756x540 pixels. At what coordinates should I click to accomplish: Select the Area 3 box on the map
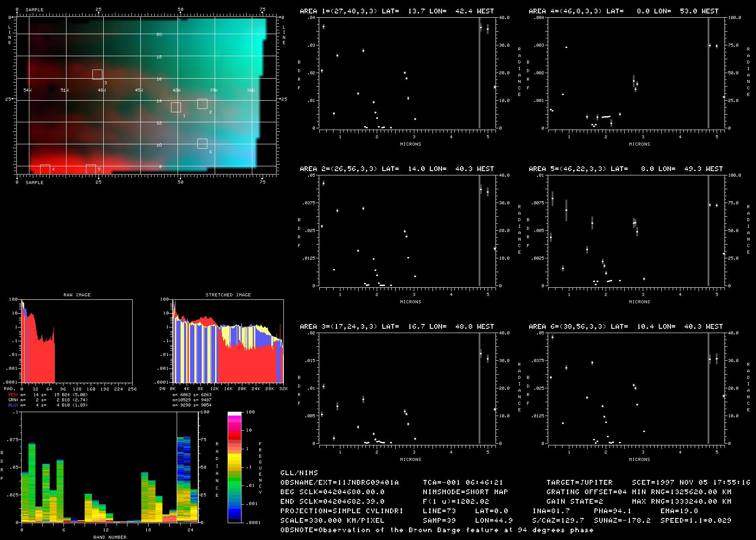(x=97, y=74)
